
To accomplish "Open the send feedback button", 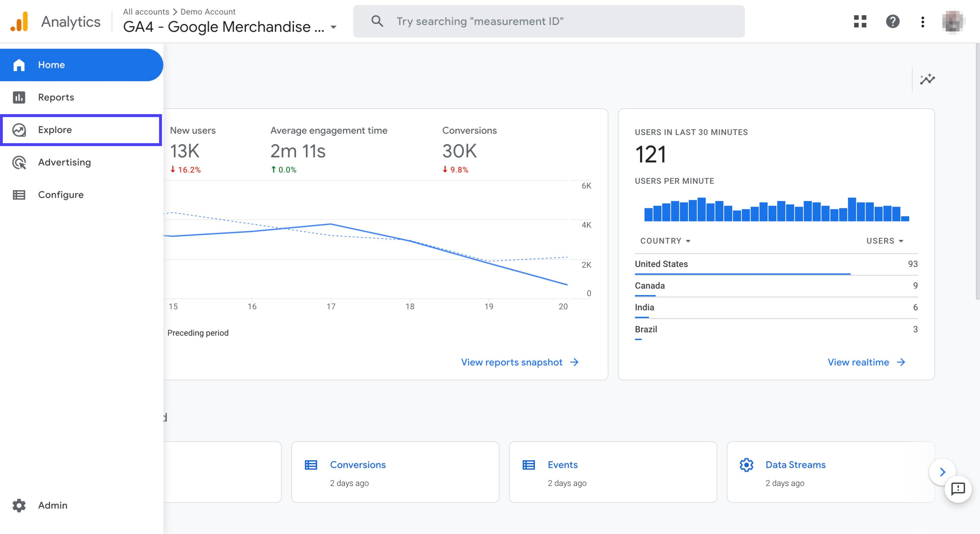I will click(x=957, y=489).
